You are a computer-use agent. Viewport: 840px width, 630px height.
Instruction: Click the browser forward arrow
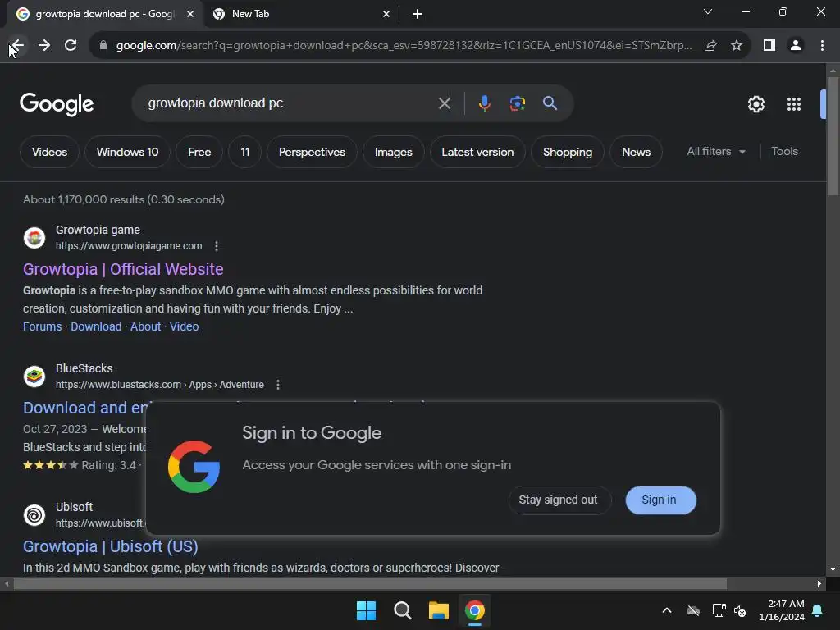click(44, 46)
